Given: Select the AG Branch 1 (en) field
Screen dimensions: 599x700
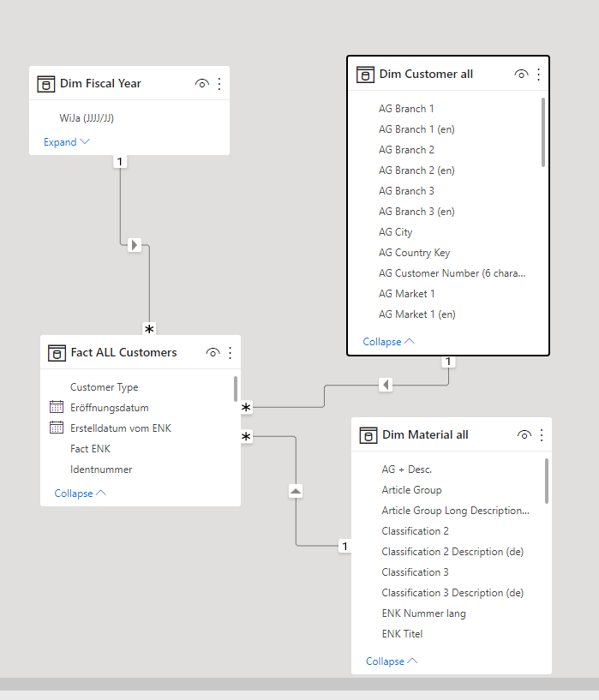Looking at the screenshot, I should click(x=416, y=129).
